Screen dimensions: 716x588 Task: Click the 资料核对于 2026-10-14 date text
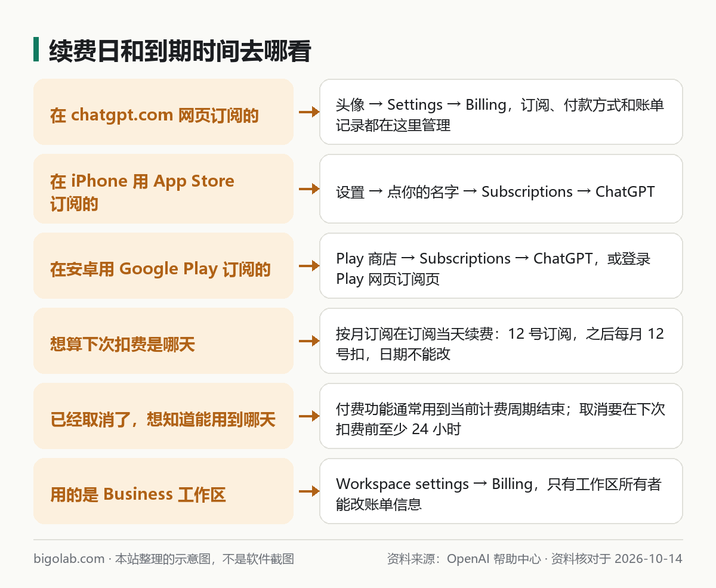click(616, 559)
